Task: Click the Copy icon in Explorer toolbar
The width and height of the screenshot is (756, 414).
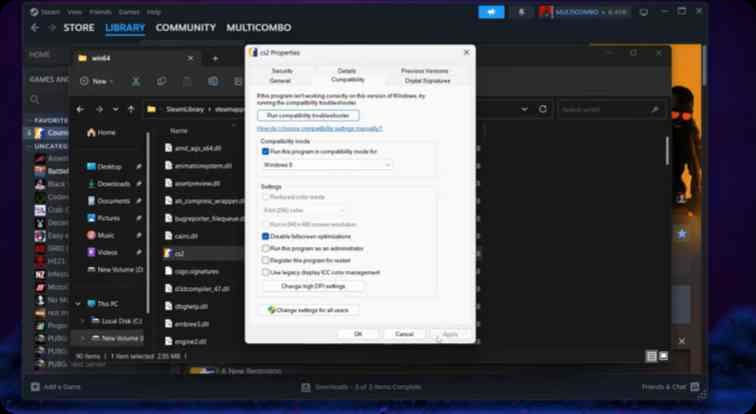Action: pyautogui.click(x=162, y=81)
